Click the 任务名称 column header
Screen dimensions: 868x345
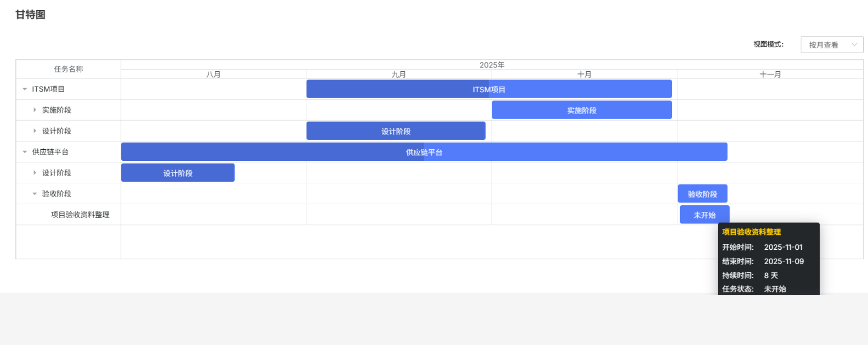pos(68,69)
